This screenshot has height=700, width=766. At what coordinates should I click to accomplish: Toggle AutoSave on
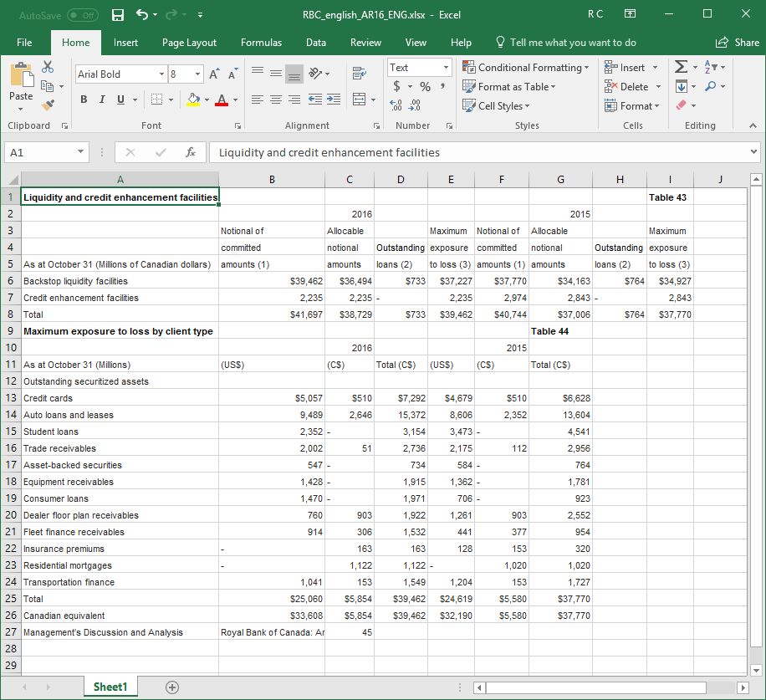(x=80, y=15)
